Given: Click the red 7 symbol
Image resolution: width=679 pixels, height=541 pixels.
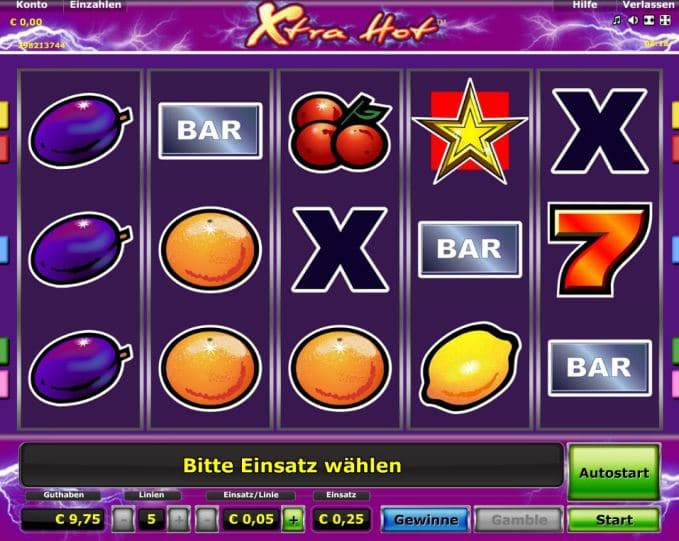Looking at the screenshot, I should [600, 249].
